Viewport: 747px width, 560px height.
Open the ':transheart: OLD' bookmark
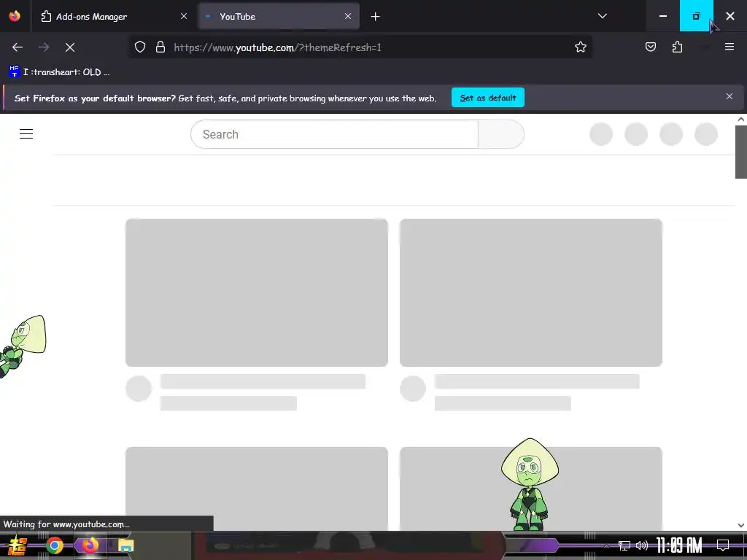pyautogui.click(x=60, y=72)
